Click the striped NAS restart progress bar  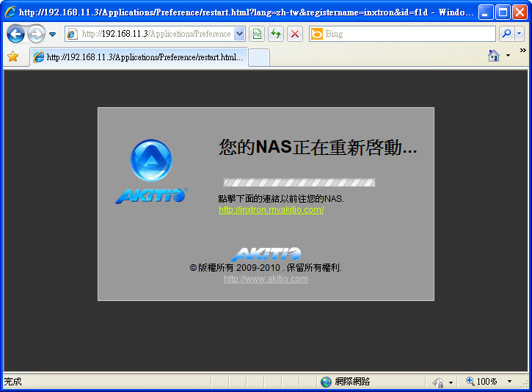299,183
